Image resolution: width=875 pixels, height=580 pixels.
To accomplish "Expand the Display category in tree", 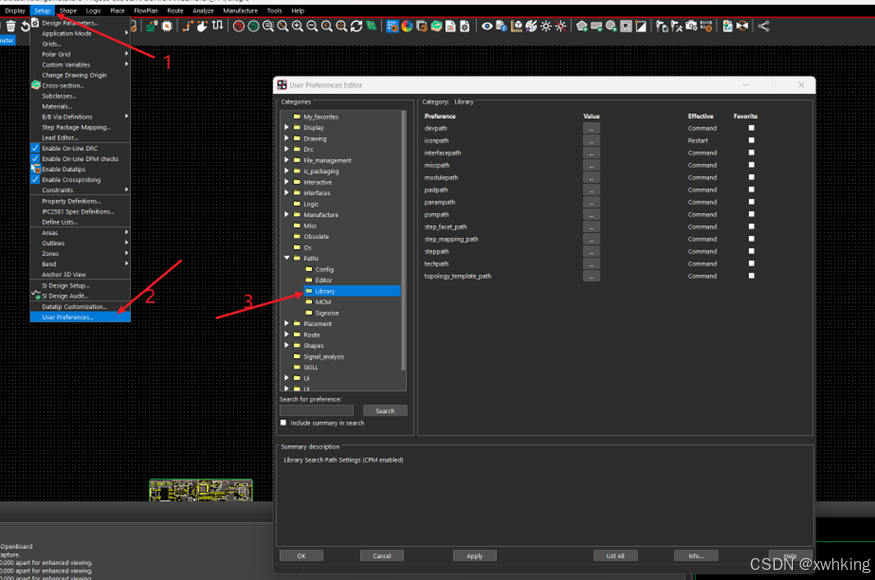I will click(x=287, y=127).
